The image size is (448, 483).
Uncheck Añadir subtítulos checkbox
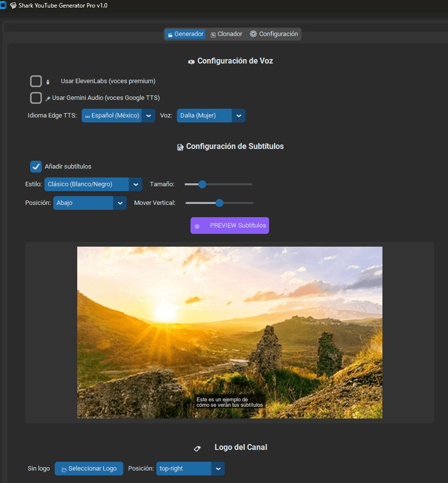point(36,167)
